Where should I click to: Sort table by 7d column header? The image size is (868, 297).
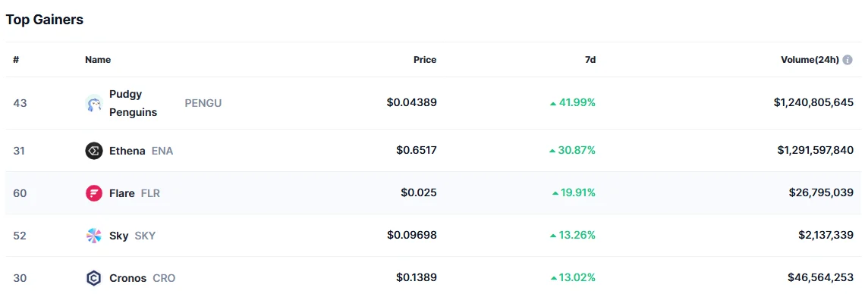590,60
